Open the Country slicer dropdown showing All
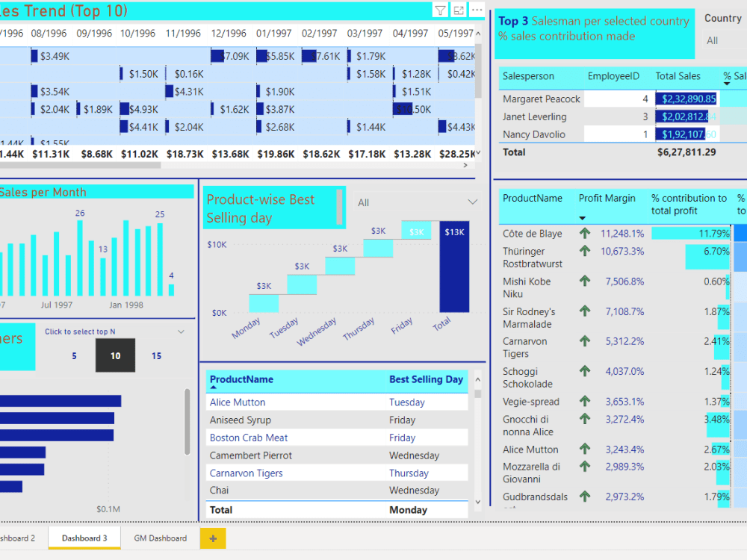Viewport: 747px width, 560px height. click(x=725, y=40)
